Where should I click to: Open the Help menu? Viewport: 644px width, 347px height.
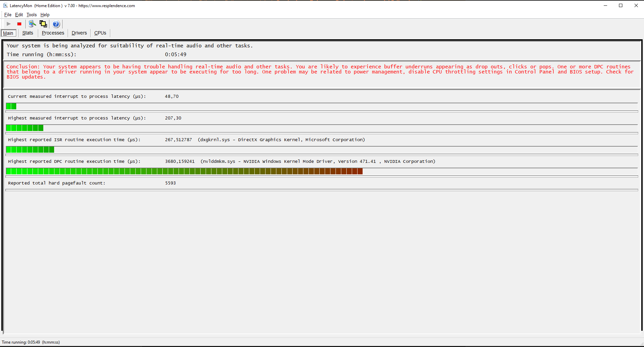pyautogui.click(x=45, y=15)
